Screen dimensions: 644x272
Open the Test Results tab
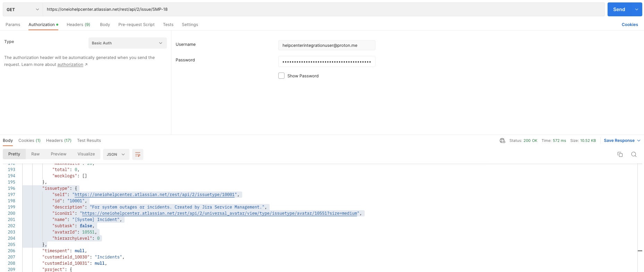click(89, 141)
